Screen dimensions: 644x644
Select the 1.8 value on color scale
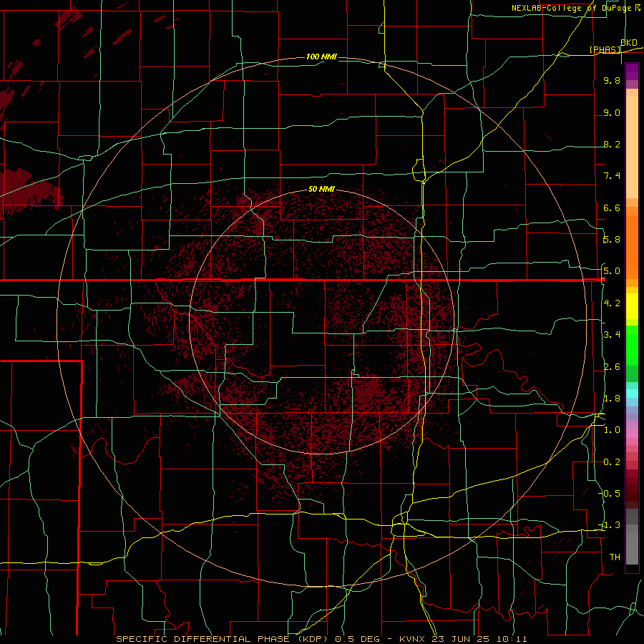point(612,399)
